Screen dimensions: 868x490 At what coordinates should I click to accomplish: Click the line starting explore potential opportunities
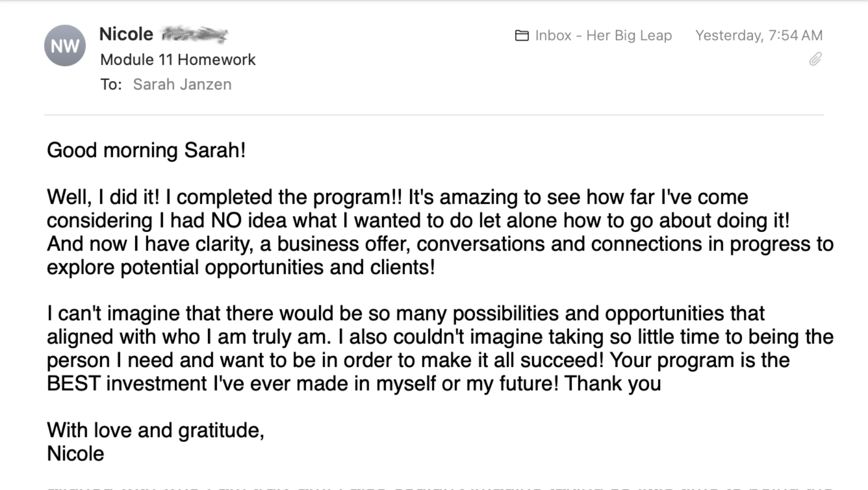[241, 268]
